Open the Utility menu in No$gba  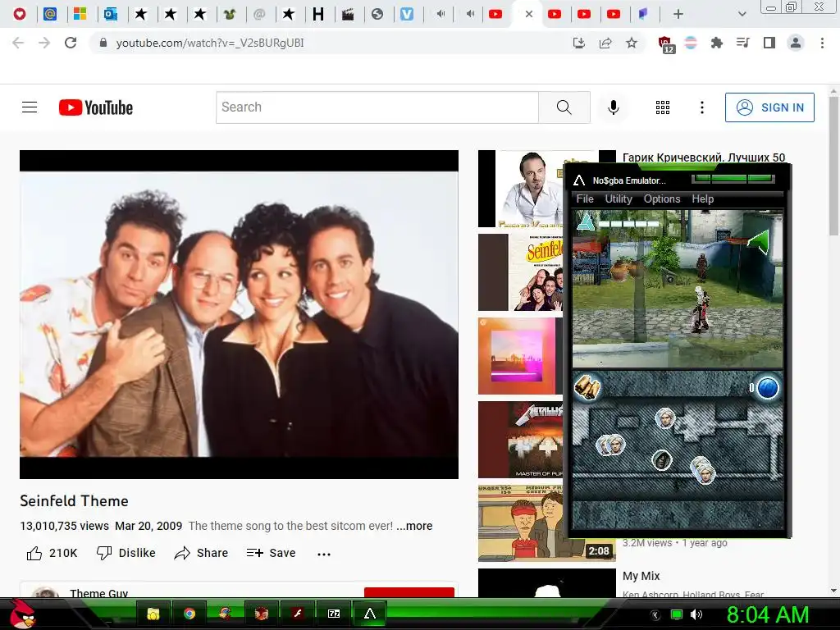coord(619,199)
